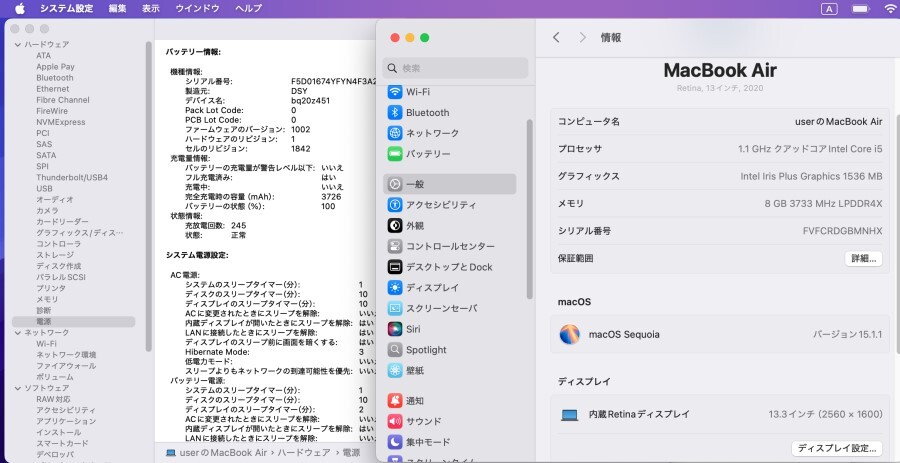The height and width of the screenshot is (463, 900).
Task: Collapse the ソフトウェア tree section
Action: pyautogui.click(x=18, y=388)
